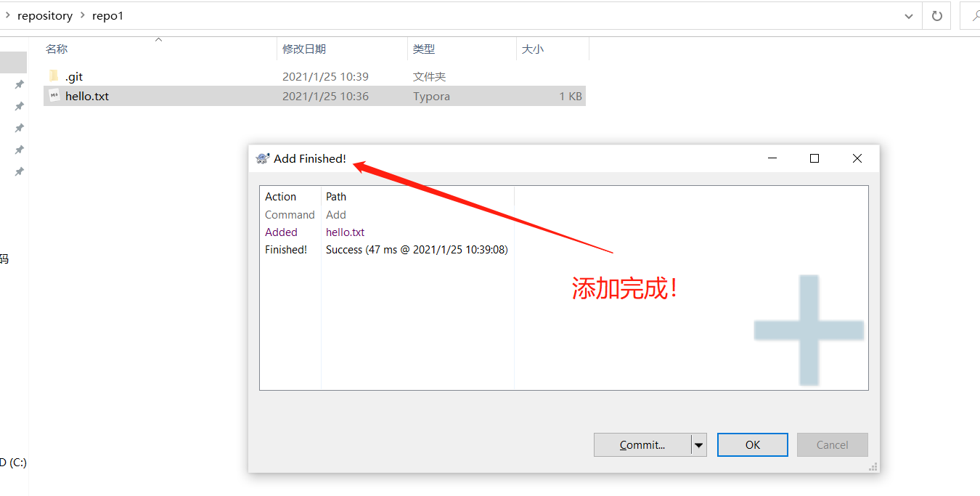Click the dialog resize grip corner

(873, 466)
